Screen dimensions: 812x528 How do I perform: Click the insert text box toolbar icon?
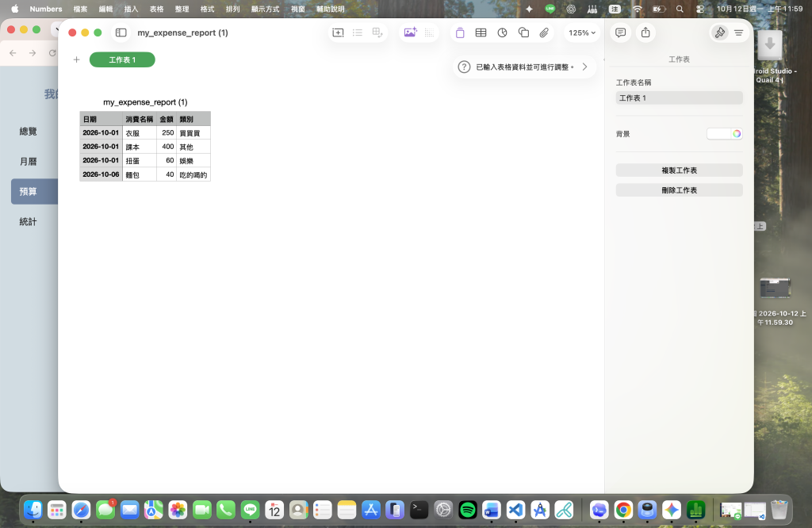coord(338,33)
